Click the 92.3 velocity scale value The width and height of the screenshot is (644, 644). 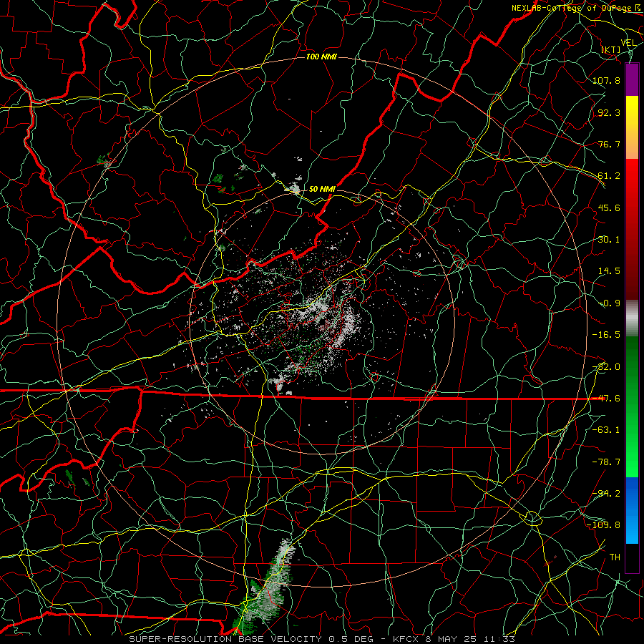pos(609,112)
